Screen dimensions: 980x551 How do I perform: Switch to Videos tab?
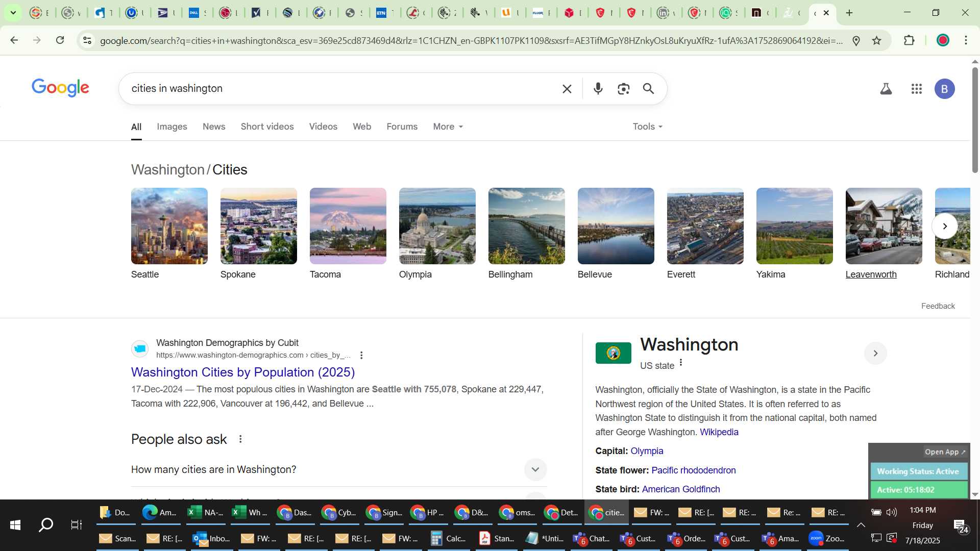tap(323, 127)
